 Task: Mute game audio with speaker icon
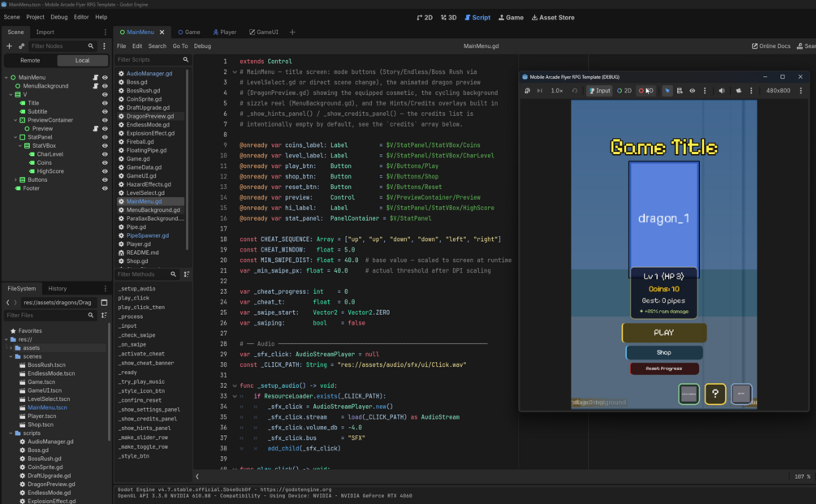(x=721, y=91)
